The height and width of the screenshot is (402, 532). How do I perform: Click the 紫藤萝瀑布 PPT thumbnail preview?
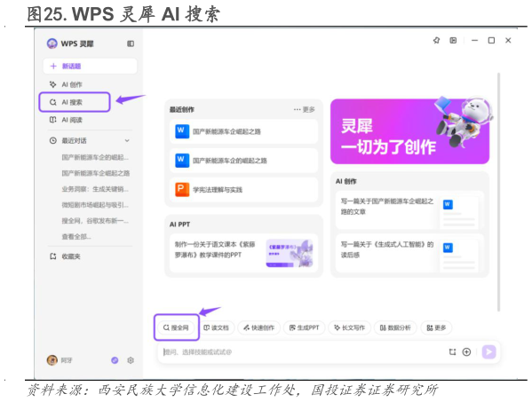click(x=290, y=253)
